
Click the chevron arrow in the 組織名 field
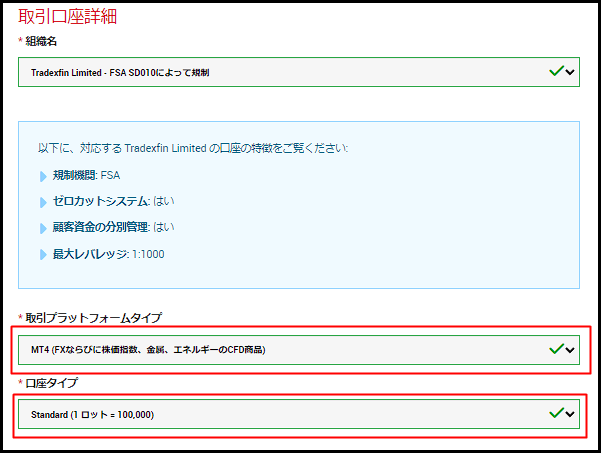coord(570,72)
